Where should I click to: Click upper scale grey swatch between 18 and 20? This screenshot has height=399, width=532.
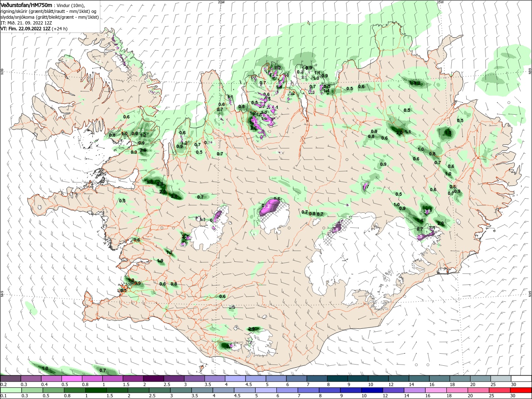click(460, 379)
